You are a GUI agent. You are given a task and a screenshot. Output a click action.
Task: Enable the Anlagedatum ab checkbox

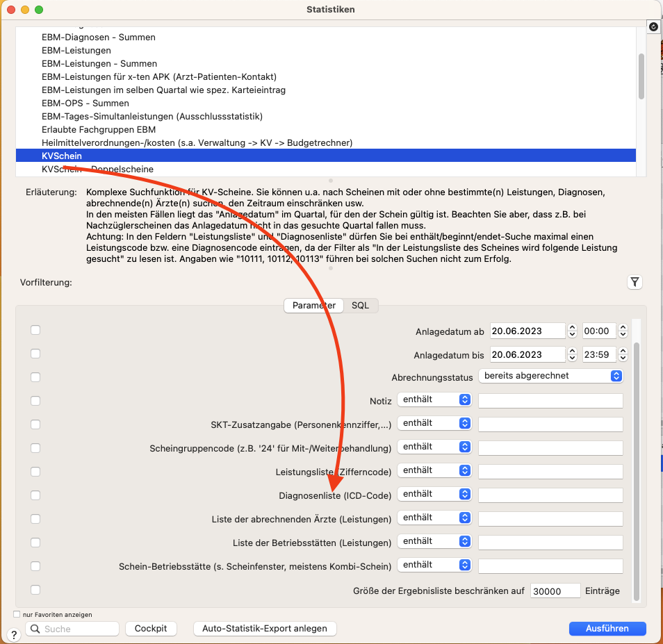35,330
